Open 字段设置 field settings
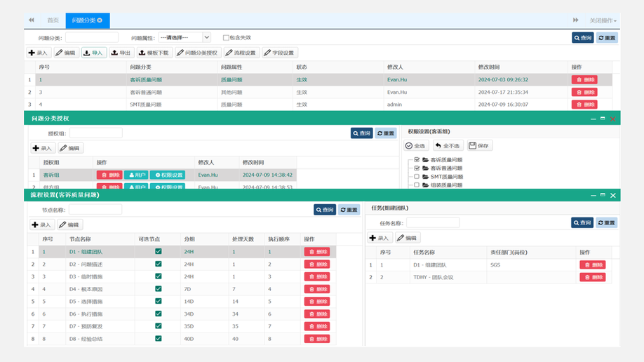This screenshot has height=362, width=644. 281,53
